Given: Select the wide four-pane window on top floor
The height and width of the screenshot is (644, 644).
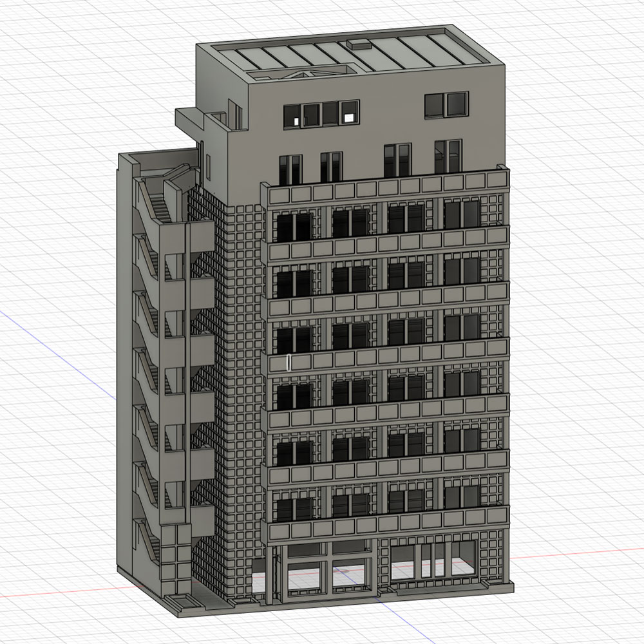Looking at the screenshot, I should pyautogui.click(x=321, y=114).
